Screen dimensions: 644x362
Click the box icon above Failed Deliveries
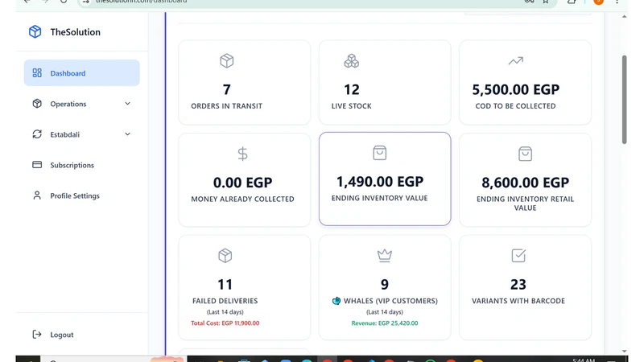click(225, 256)
